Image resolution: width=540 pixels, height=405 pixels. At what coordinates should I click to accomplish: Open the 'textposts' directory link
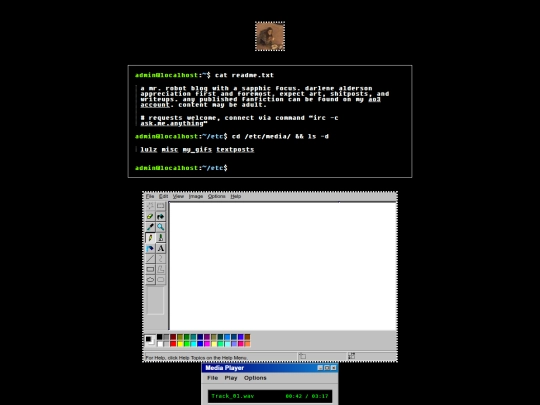coord(235,149)
